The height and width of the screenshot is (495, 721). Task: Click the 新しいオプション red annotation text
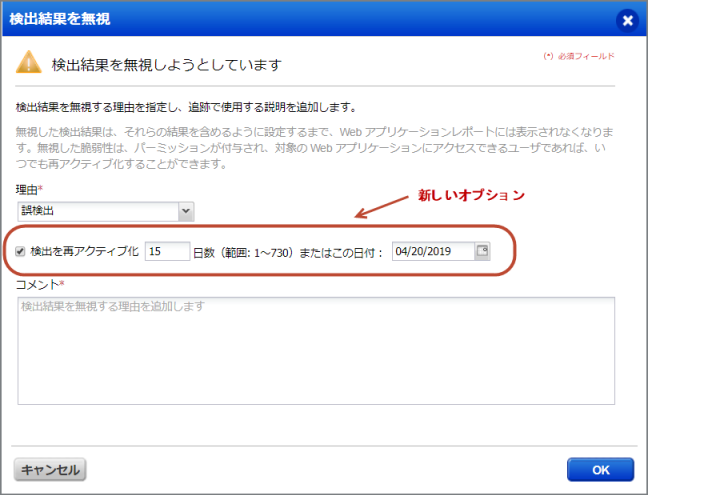coord(471,194)
